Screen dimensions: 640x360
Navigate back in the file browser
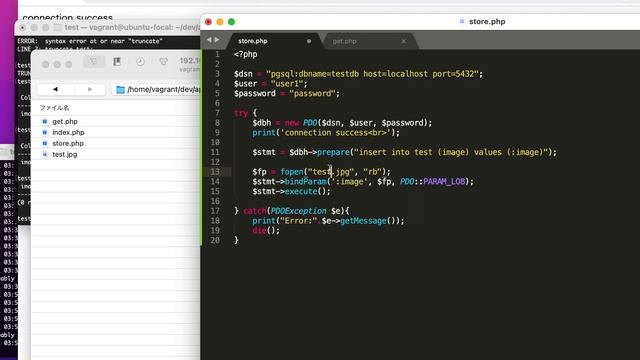(55, 89)
